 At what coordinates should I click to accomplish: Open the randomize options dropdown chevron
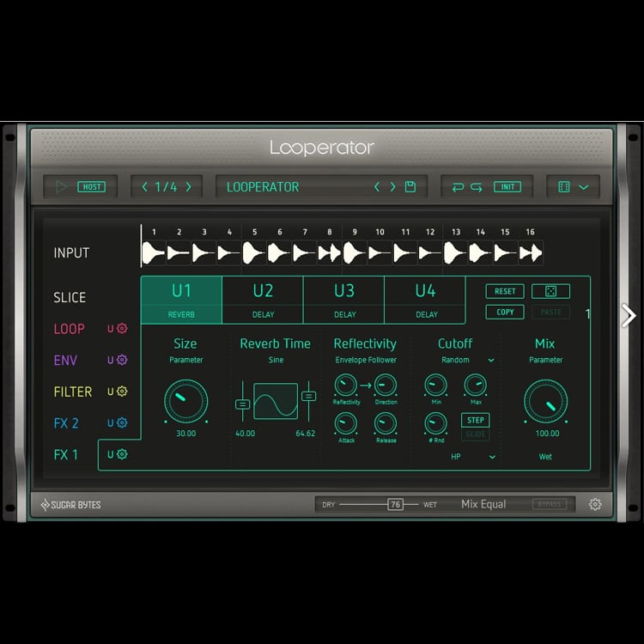coord(584,187)
